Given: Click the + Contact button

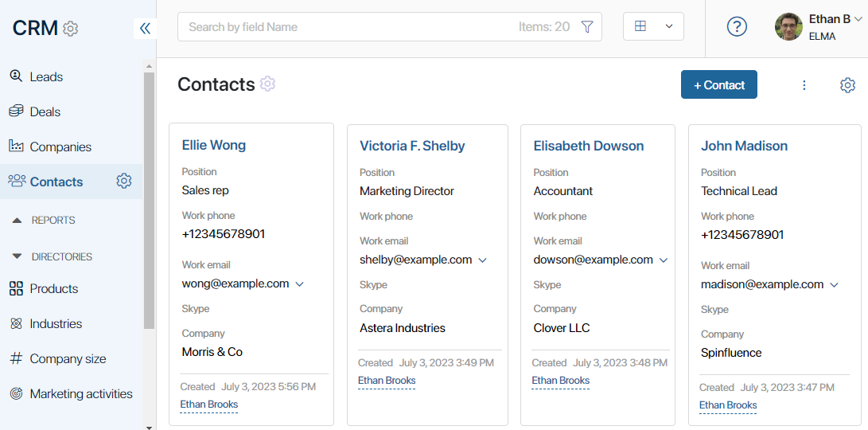Looking at the screenshot, I should pos(719,84).
